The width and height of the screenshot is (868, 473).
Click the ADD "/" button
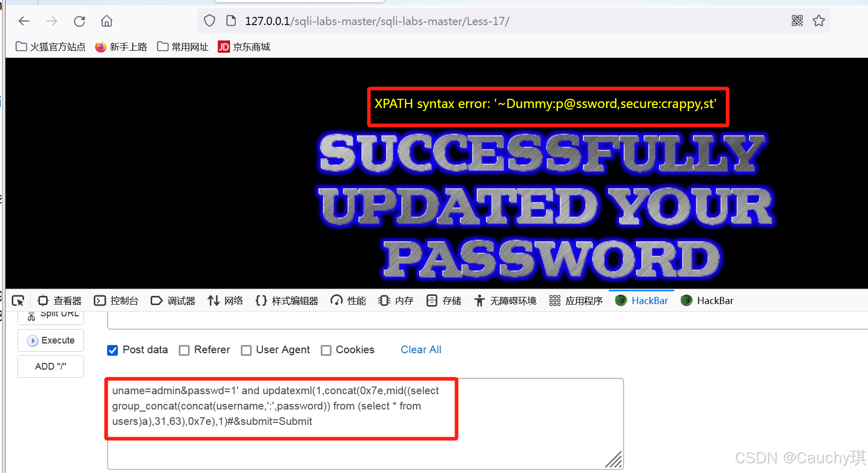[50, 366]
